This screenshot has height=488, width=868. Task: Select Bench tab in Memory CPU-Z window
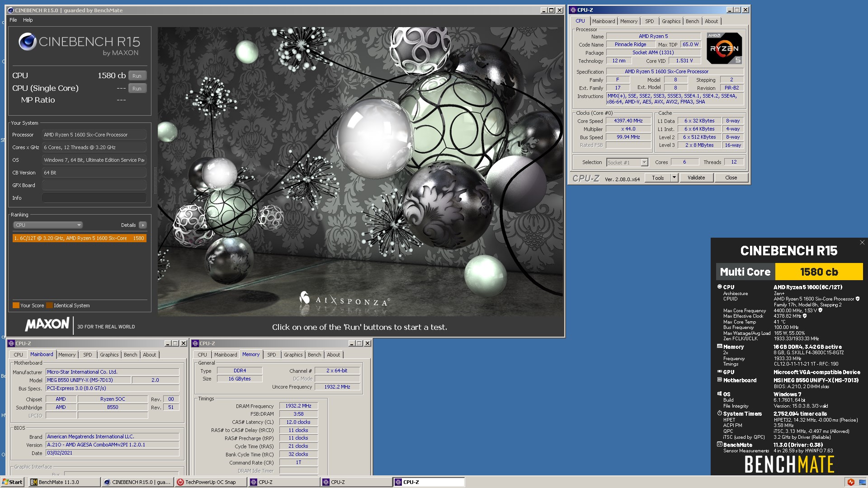coord(314,355)
